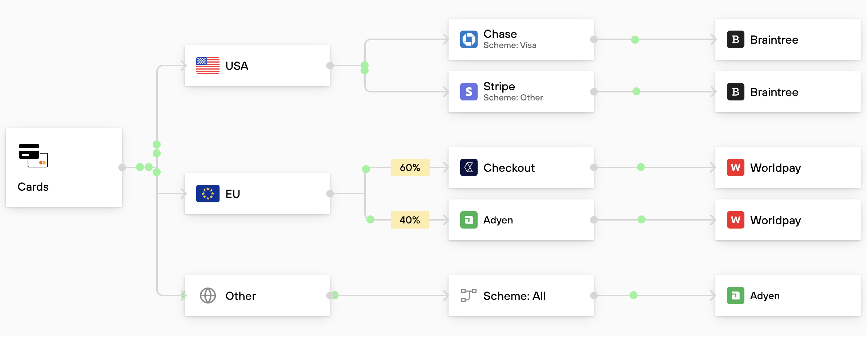
Task: Click the USA flag icon
Action: click(x=208, y=66)
